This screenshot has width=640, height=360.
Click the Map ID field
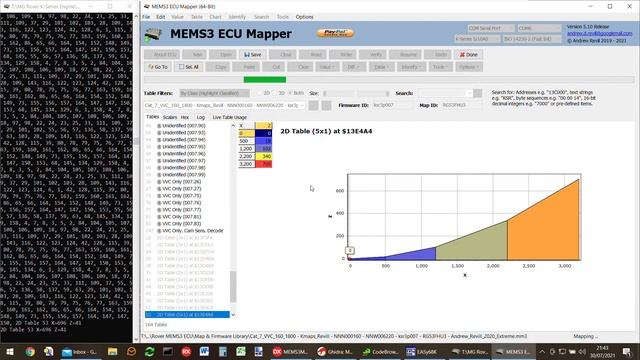click(x=461, y=105)
